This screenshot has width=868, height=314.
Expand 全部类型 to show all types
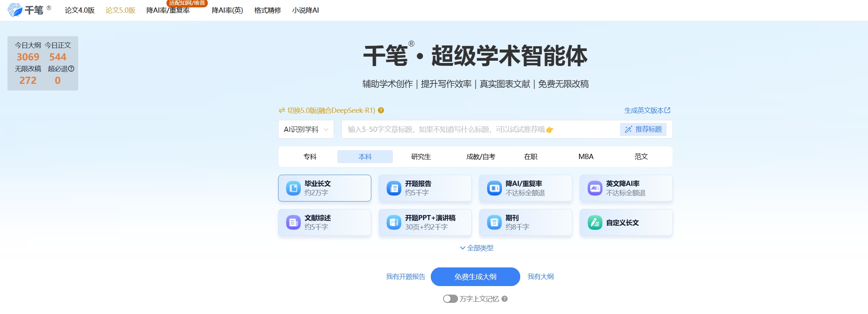[x=476, y=248]
